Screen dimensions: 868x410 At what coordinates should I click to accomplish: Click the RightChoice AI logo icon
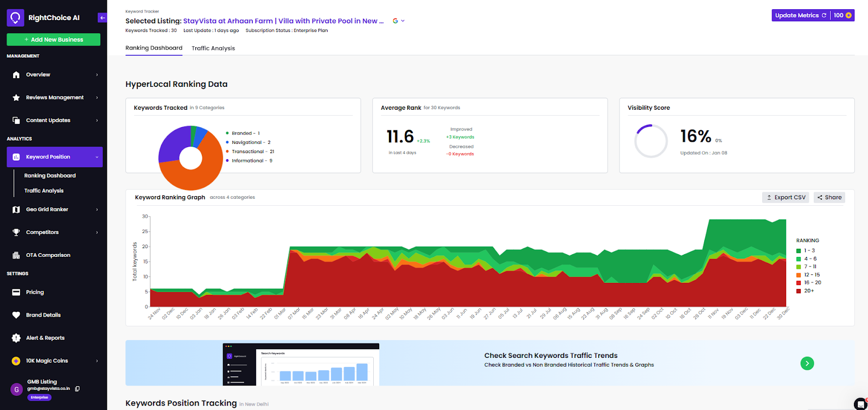click(x=15, y=18)
